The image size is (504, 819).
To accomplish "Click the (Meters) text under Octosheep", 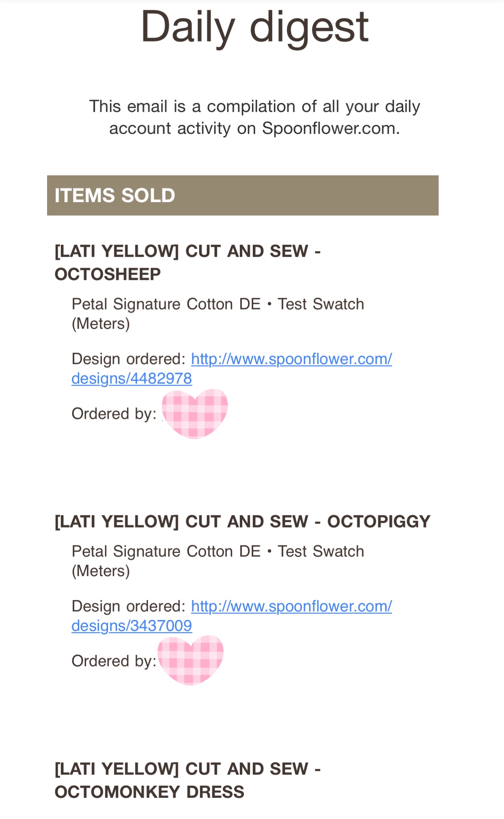I will pyautogui.click(x=101, y=324).
